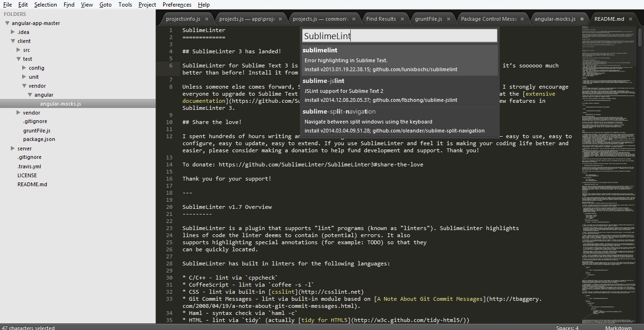Switch to Package Control Messages tab

(488, 19)
